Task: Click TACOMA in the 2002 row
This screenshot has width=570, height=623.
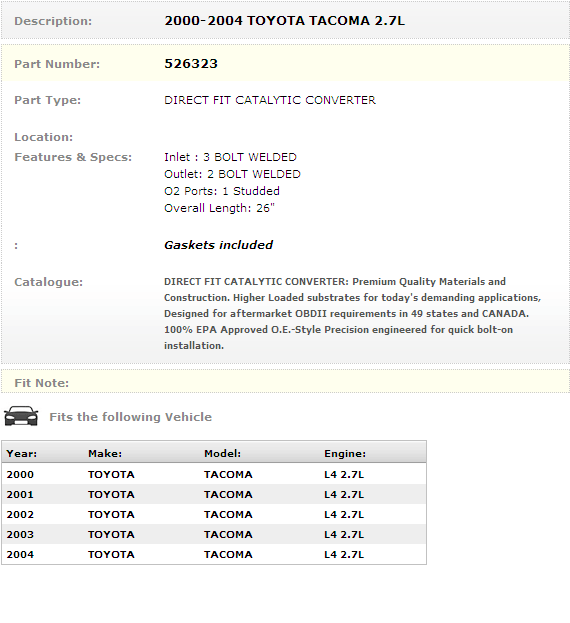Action: (228, 514)
